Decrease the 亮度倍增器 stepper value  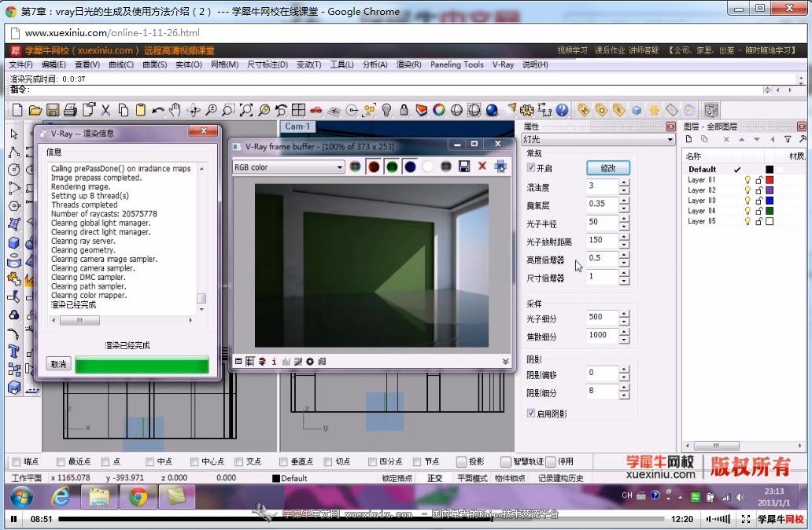[624, 263]
